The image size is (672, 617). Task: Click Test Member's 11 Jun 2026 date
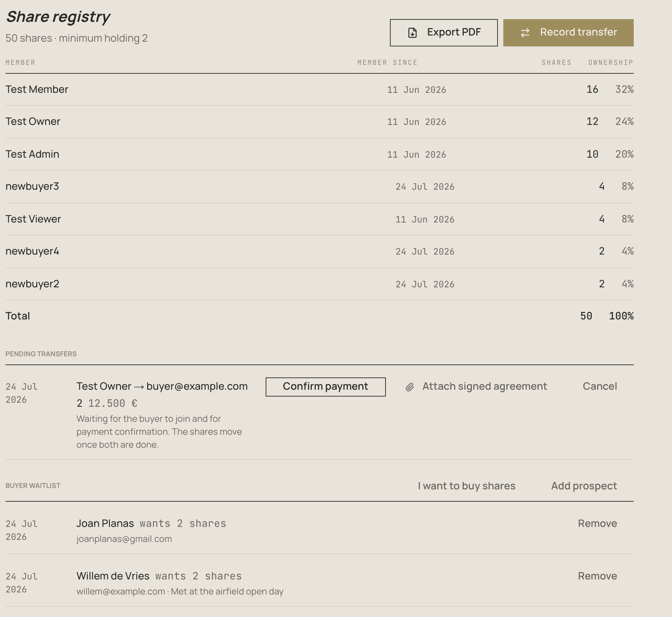coord(417,90)
